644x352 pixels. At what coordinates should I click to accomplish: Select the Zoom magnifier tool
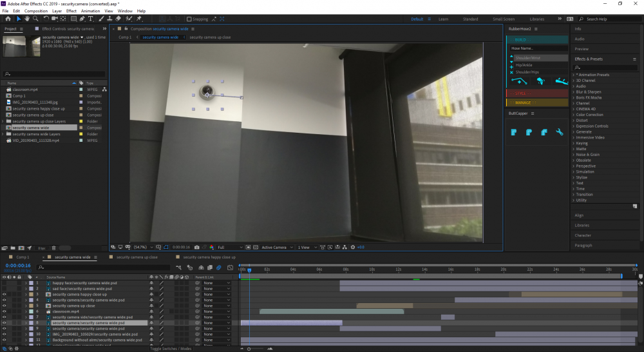(35, 19)
